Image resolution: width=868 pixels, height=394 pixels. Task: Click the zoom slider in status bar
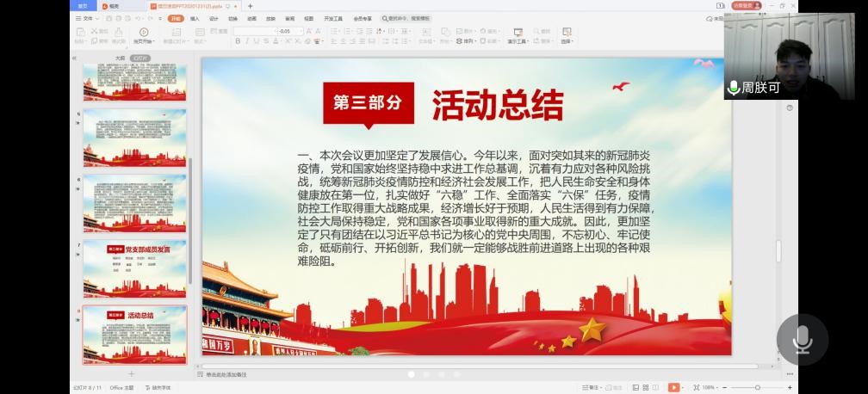pyautogui.click(x=758, y=388)
